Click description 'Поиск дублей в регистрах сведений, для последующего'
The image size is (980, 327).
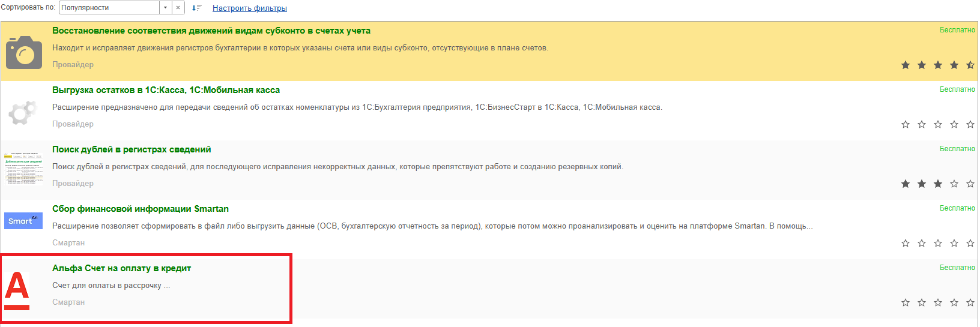pos(337,167)
